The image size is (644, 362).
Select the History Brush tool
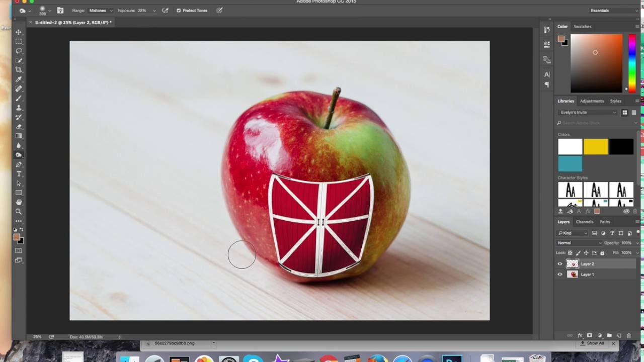pos(19,117)
